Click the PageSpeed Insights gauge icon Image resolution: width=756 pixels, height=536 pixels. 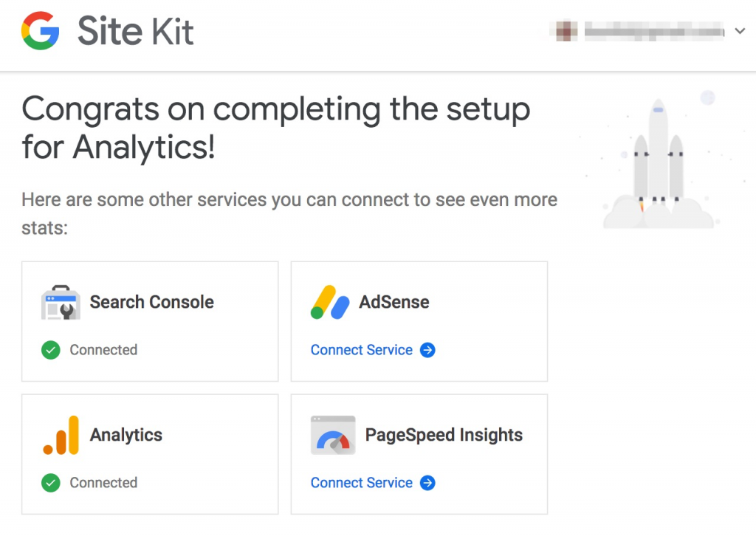pyautogui.click(x=333, y=436)
